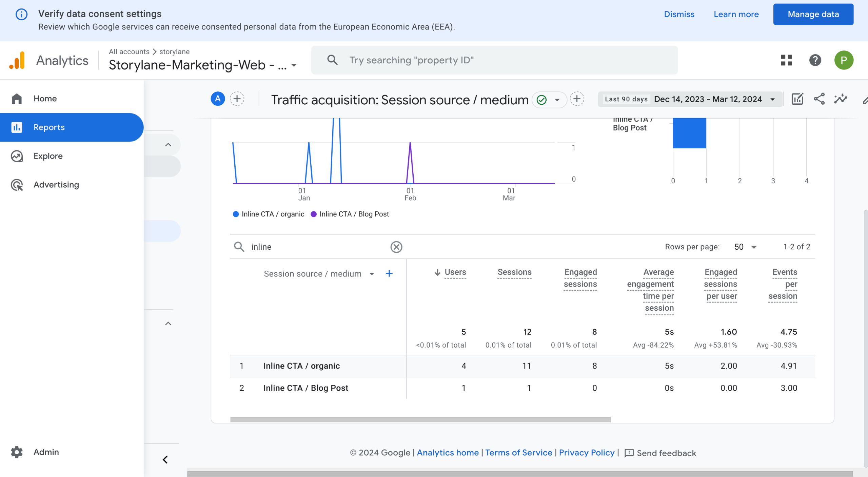Click the search magnifier icon in top bar

[x=332, y=60]
